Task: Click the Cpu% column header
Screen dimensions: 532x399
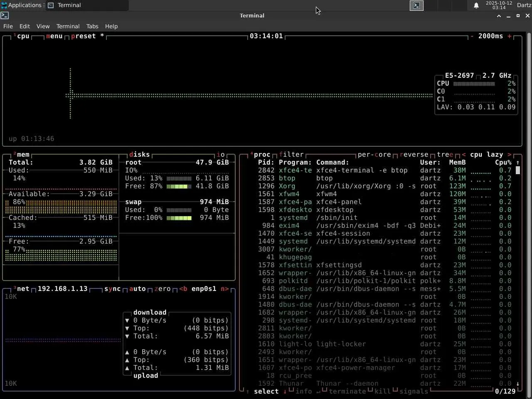Action: click(503, 163)
